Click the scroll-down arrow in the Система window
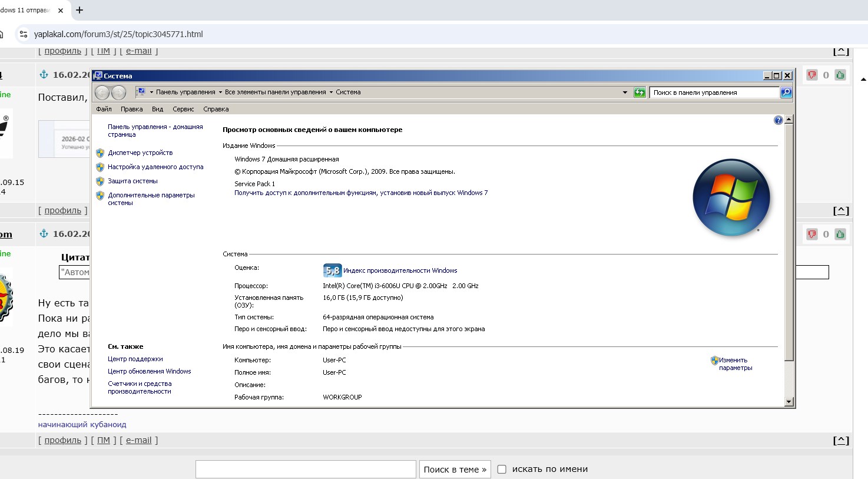 point(789,402)
